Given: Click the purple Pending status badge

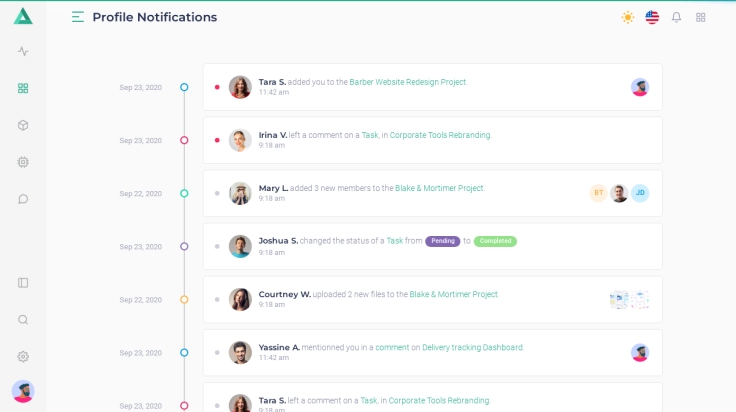Looking at the screenshot, I should [x=442, y=241].
